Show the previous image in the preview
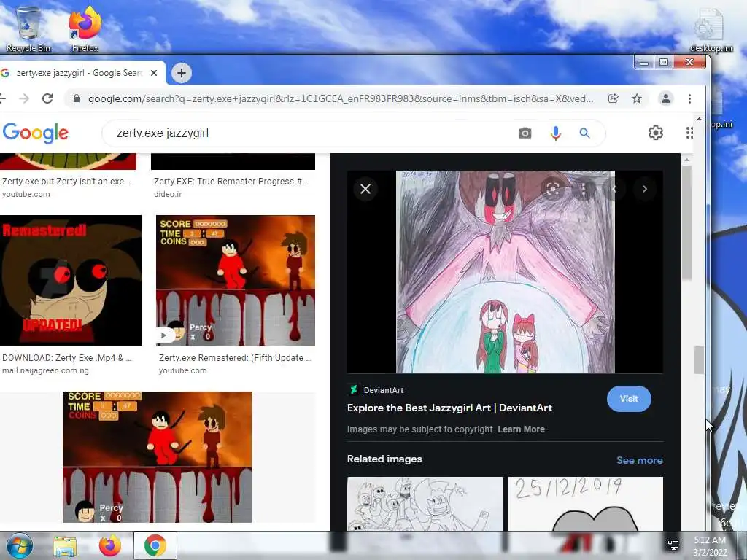747x560 pixels. (x=614, y=189)
